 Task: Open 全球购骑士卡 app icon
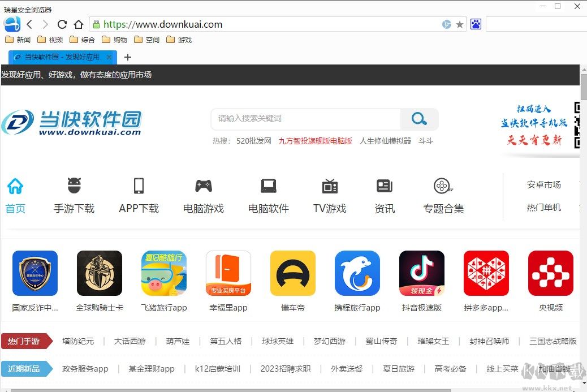pos(100,273)
